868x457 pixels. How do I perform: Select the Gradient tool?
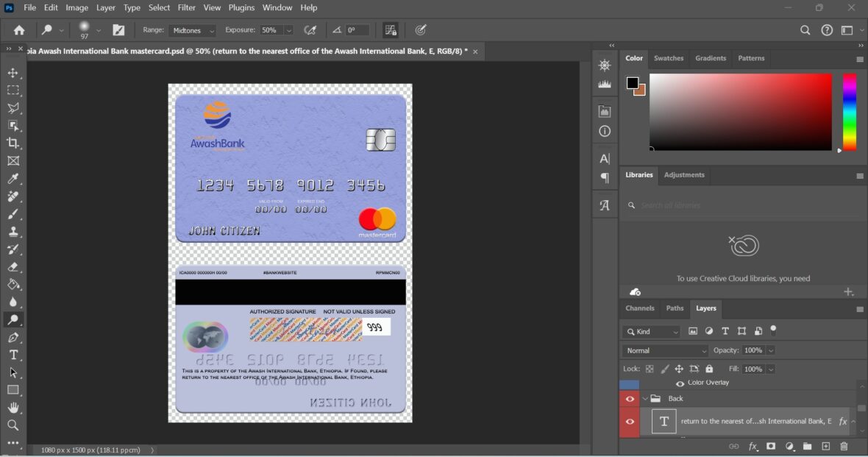(x=13, y=285)
